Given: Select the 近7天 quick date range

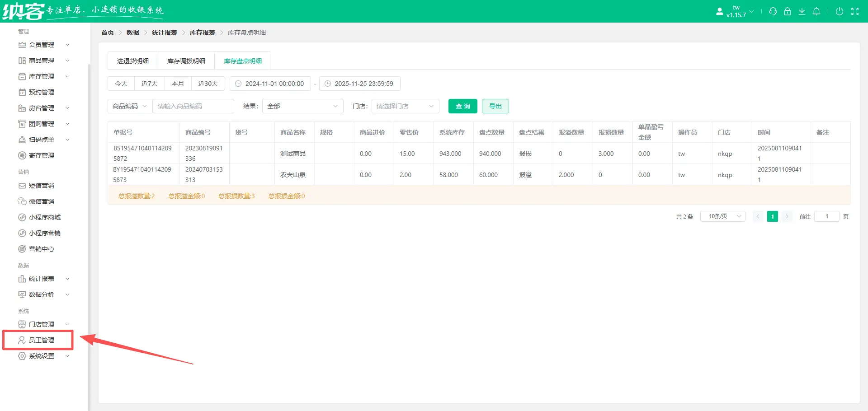Looking at the screenshot, I should tap(149, 84).
